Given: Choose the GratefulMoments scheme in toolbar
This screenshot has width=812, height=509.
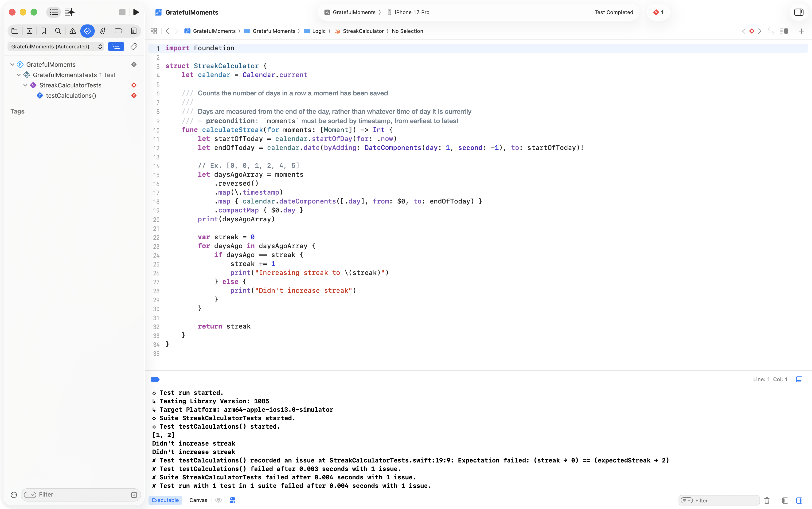Looking at the screenshot, I should coord(350,12).
